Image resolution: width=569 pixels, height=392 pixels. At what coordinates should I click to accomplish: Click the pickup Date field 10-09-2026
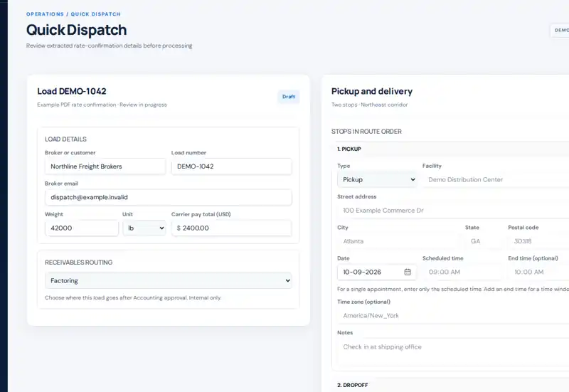(x=377, y=272)
